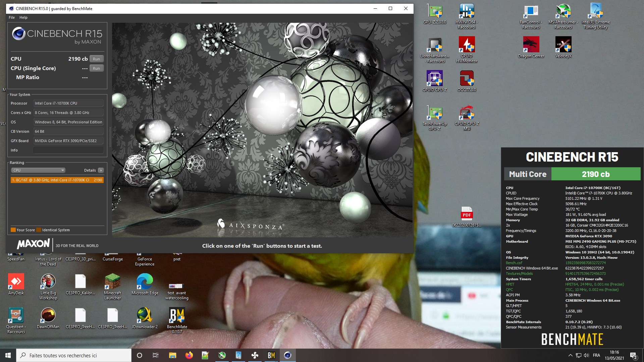
Task: Click the Processor field value
Action: click(x=68, y=103)
